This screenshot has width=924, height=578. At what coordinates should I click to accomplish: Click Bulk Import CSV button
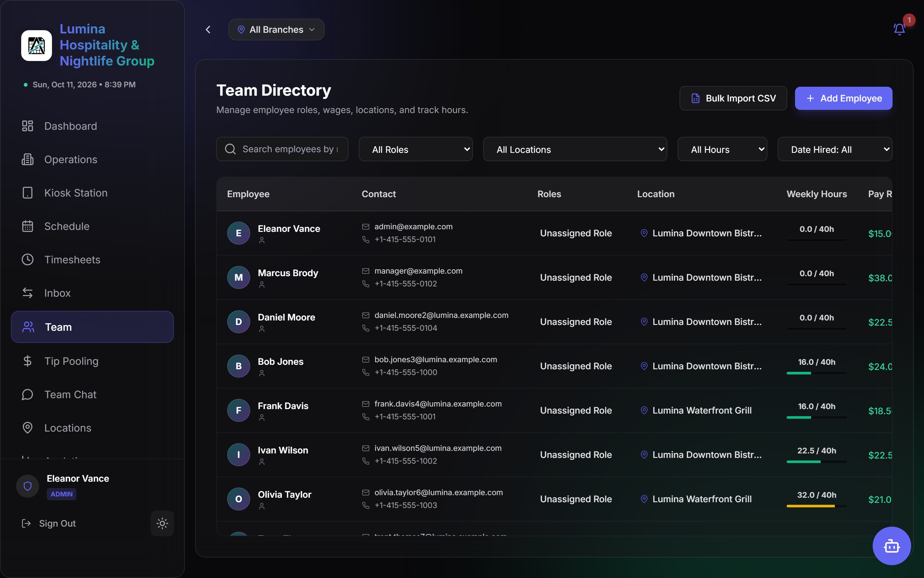(x=733, y=98)
